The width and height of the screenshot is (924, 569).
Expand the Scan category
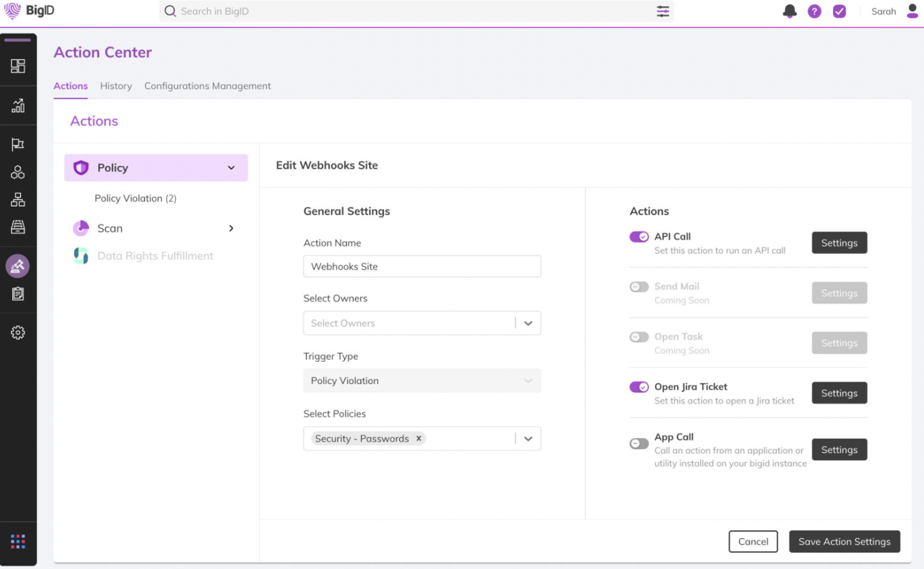point(231,228)
